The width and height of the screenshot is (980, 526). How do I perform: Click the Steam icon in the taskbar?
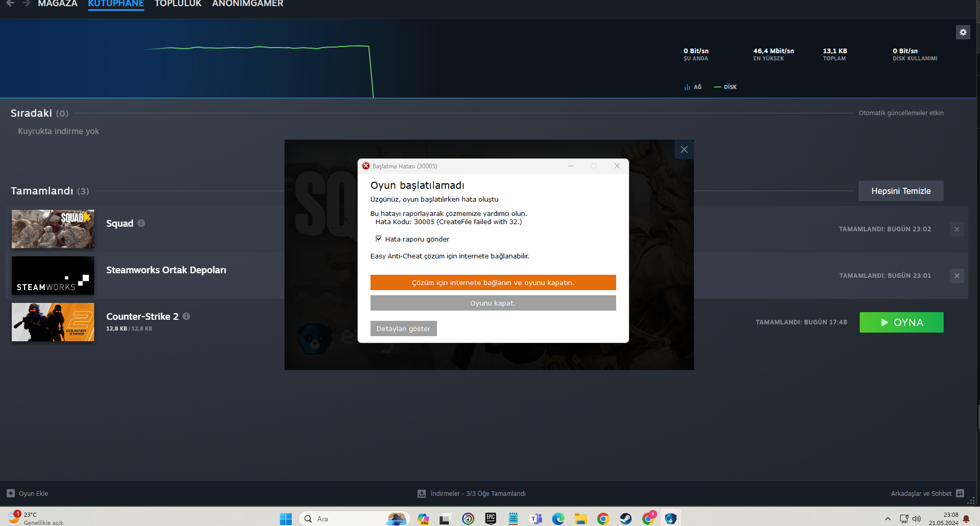click(625, 519)
